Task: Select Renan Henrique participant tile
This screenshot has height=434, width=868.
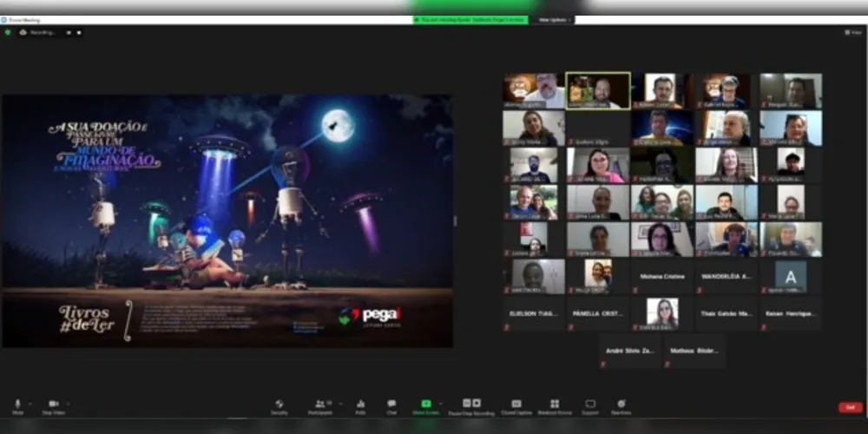Action: coord(791,313)
